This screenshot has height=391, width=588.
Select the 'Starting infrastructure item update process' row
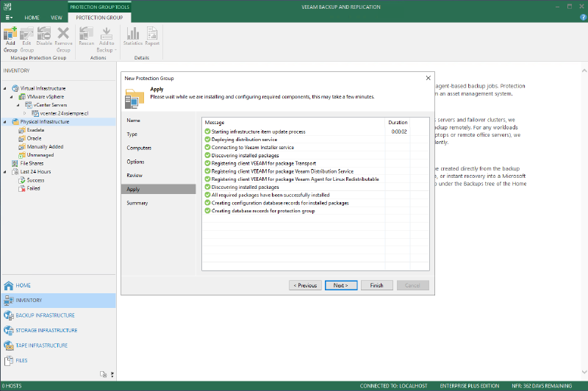point(315,132)
